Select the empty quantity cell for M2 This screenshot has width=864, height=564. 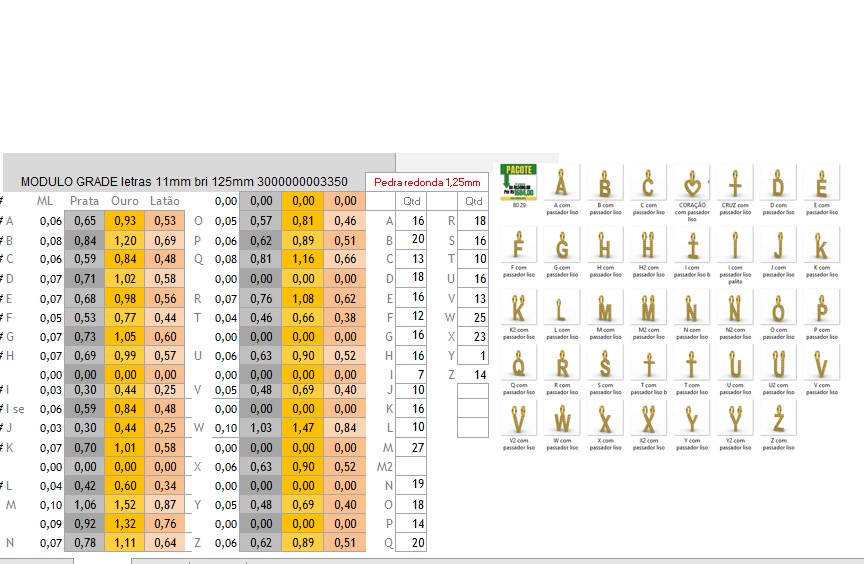tap(412, 466)
